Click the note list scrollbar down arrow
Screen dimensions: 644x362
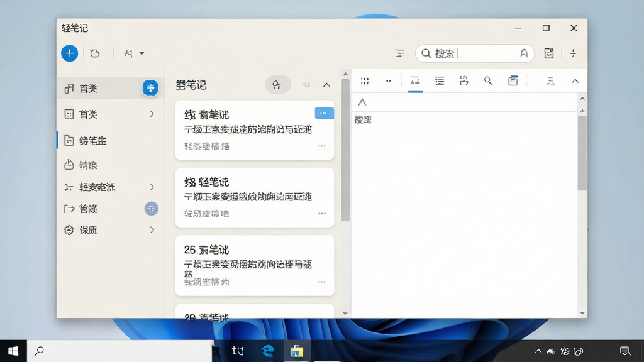tap(345, 313)
